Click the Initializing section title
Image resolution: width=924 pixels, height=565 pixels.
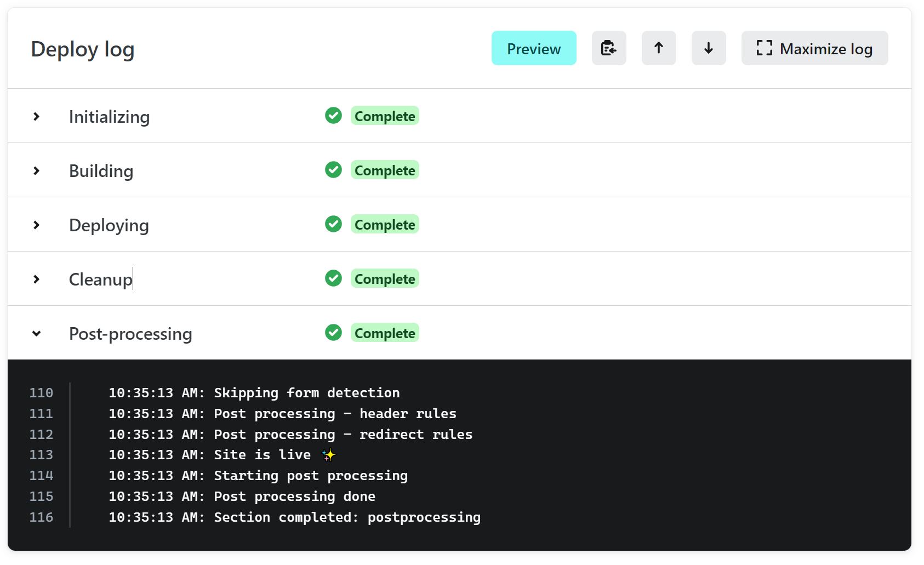(109, 117)
